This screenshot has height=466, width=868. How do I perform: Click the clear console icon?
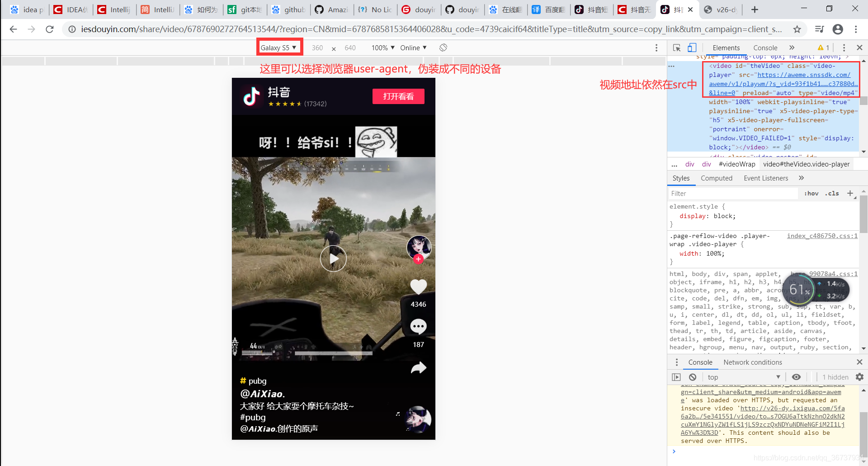tap(693, 377)
